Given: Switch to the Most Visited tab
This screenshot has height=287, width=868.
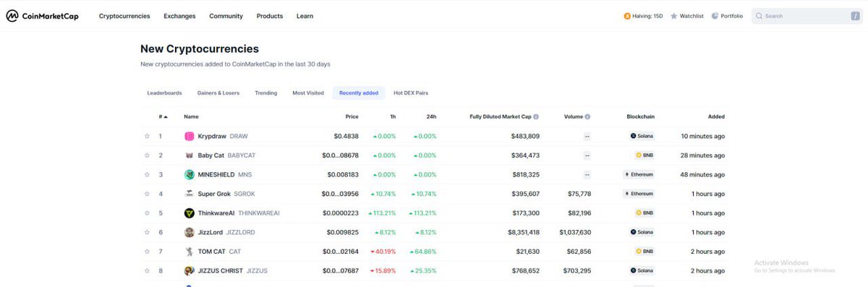Looking at the screenshot, I should [x=308, y=93].
